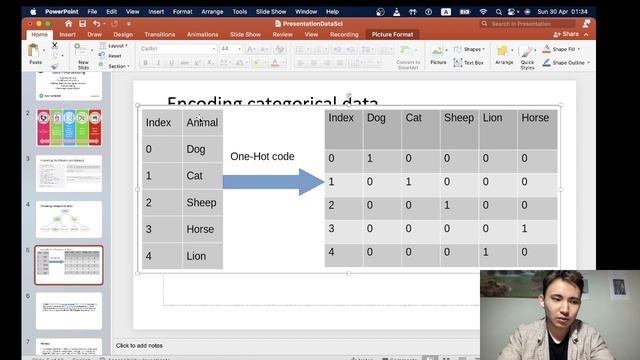The width and height of the screenshot is (640, 360).
Task: Toggle Bold formatting
Action: (145, 62)
